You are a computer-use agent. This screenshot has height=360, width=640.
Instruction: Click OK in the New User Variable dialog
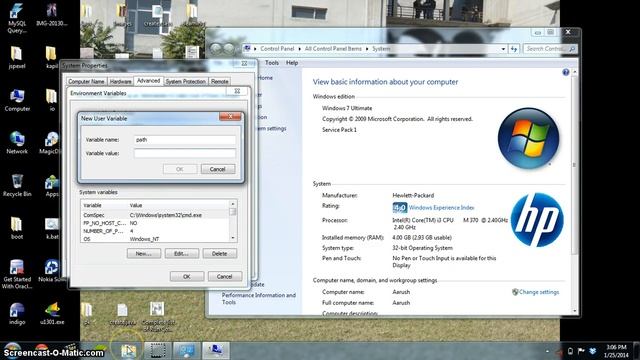click(x=180, y=169)
